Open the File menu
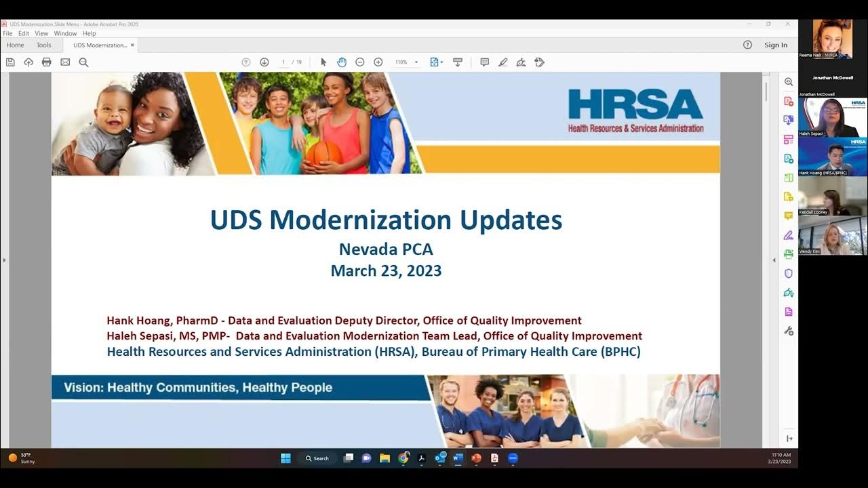The height and width of the screenshot is (488, 868). coord(7,33)
